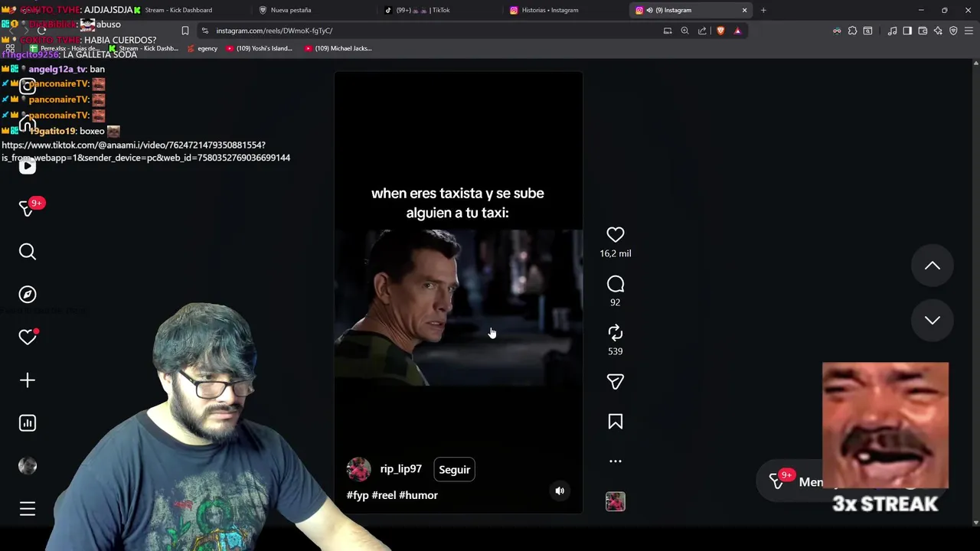Open the Brave VPN shield icon

tap(953, 31)
